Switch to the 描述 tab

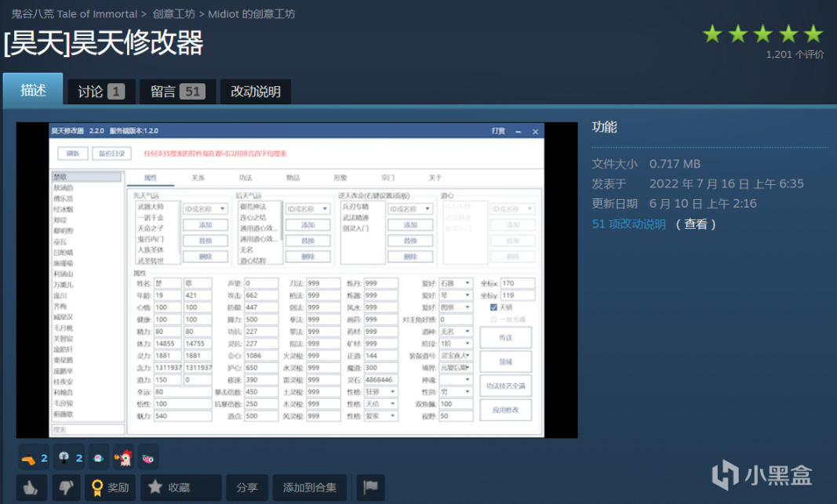33,89
